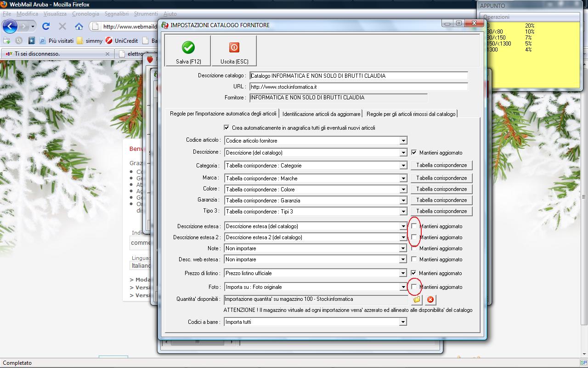Uncheck Mantieni aggiornato for Descrizione

[x=414, y=152]
